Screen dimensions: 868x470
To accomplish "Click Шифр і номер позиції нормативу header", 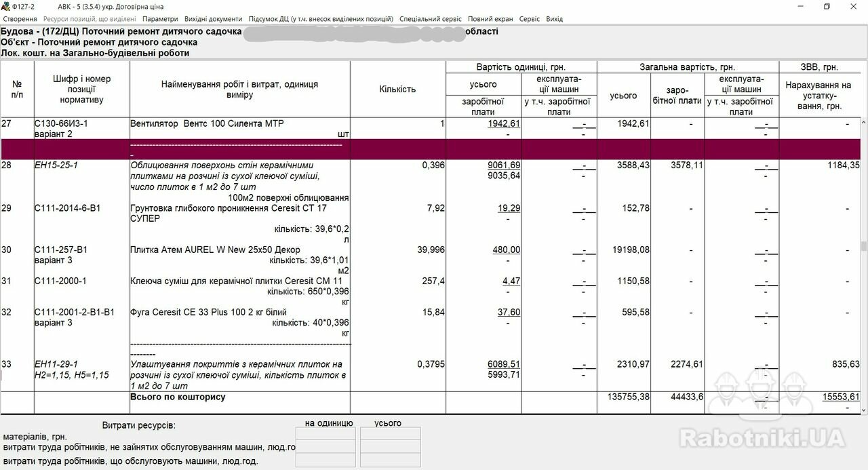I will point(81,89).
